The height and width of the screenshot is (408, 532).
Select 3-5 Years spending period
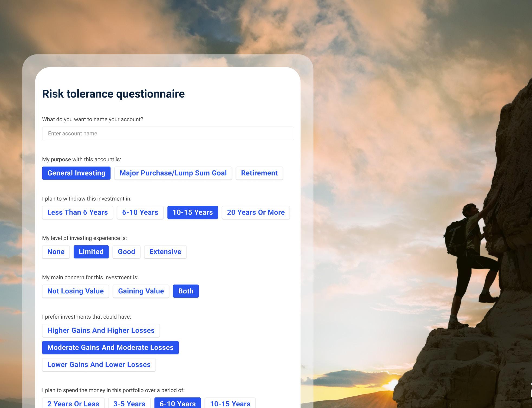[x=129, y=403]
